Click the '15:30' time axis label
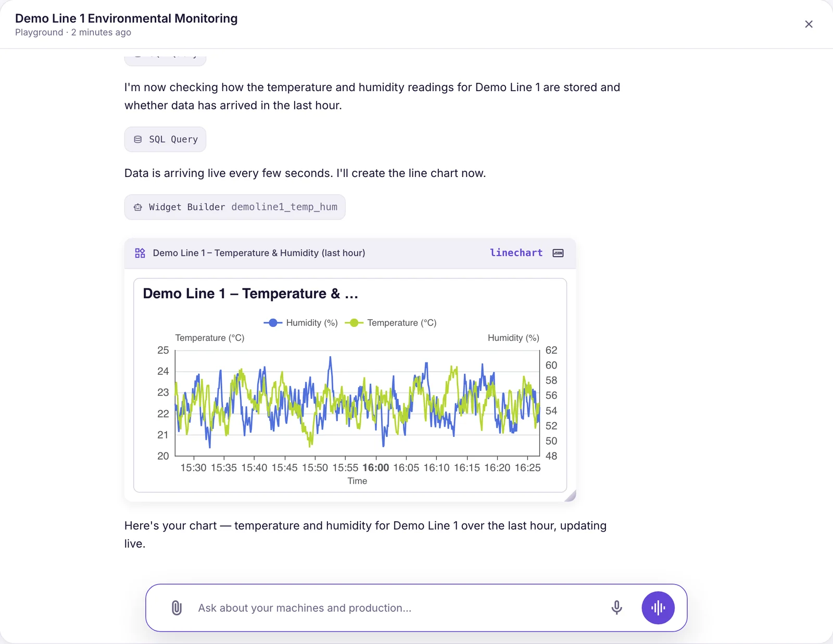Image resolution: width=833 pixels, height=644 pixels. [x=193, y=468]
